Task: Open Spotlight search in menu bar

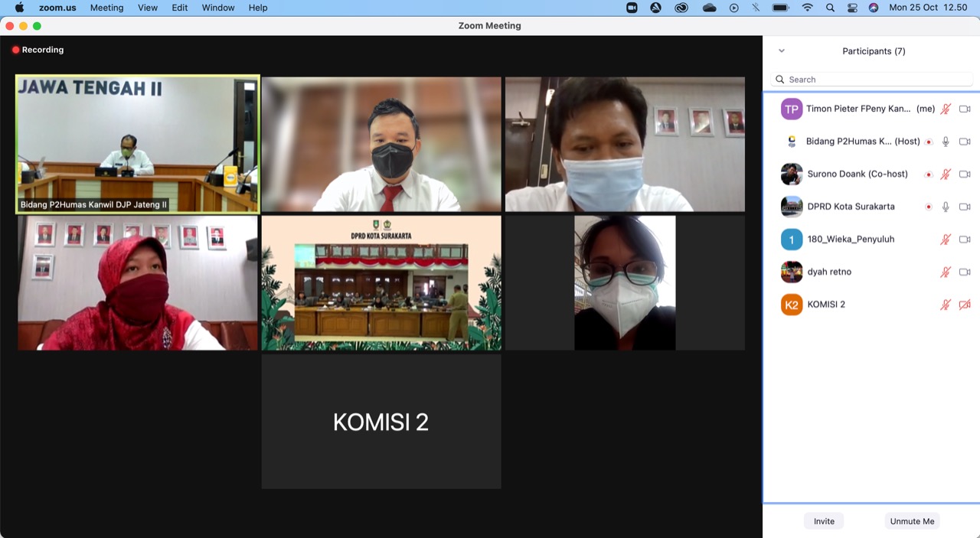Action: click(x=830, y=8)
